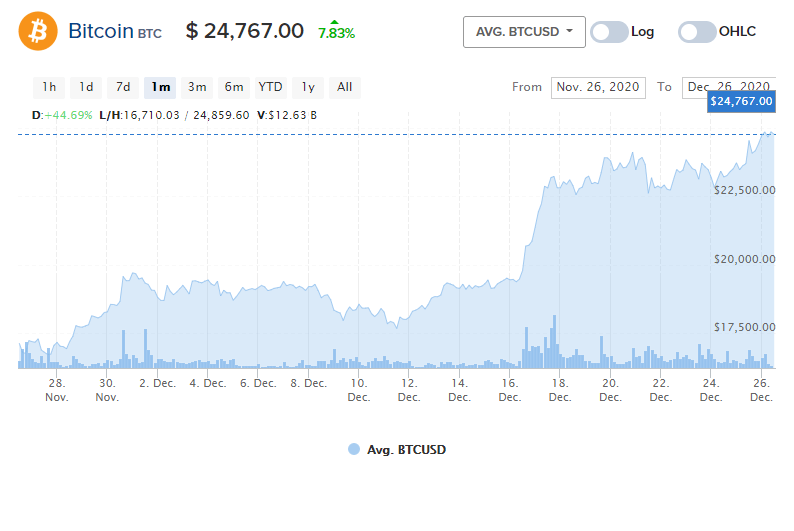Screen dimensions: 794x531
Task: Click the Avg. BTCUSD legend label
Action: (407, 450)
